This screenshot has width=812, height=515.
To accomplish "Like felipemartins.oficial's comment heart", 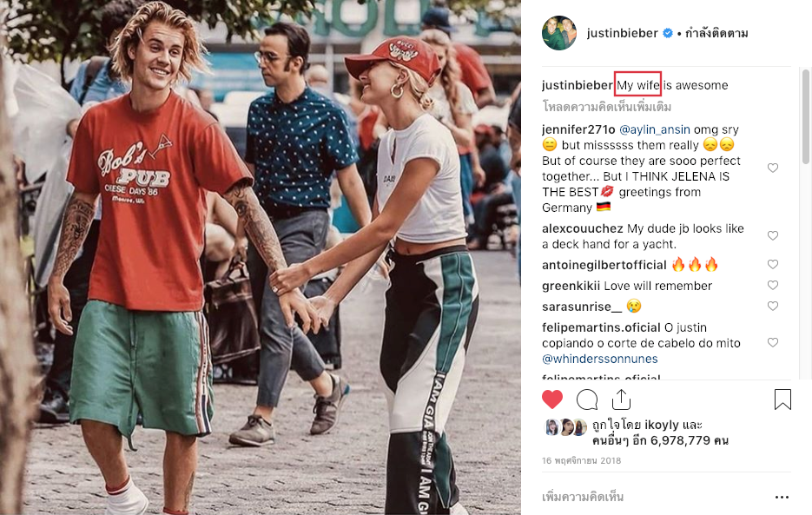I will point(773,342).
